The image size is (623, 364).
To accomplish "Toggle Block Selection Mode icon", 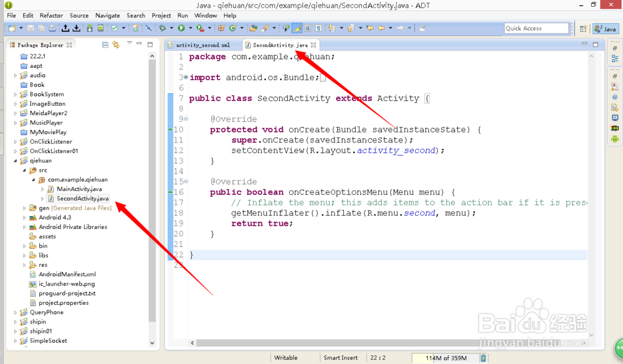I will click(308, 28).
